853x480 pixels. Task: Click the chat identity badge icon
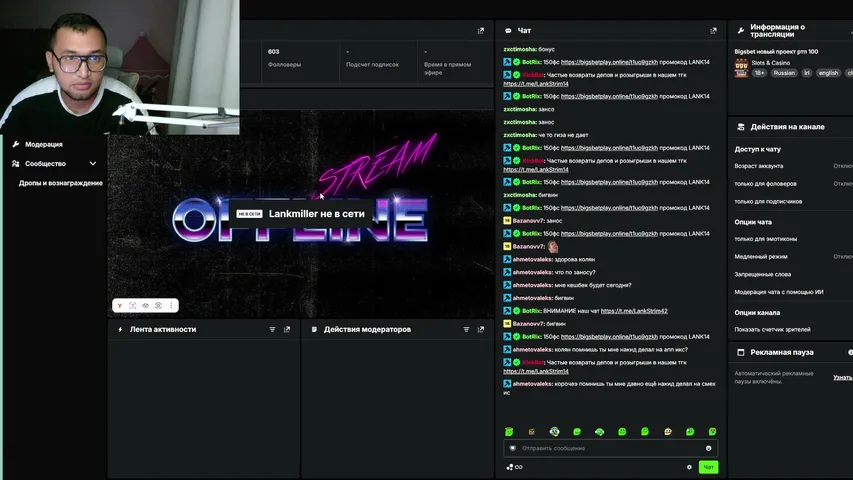pos(512,448)
